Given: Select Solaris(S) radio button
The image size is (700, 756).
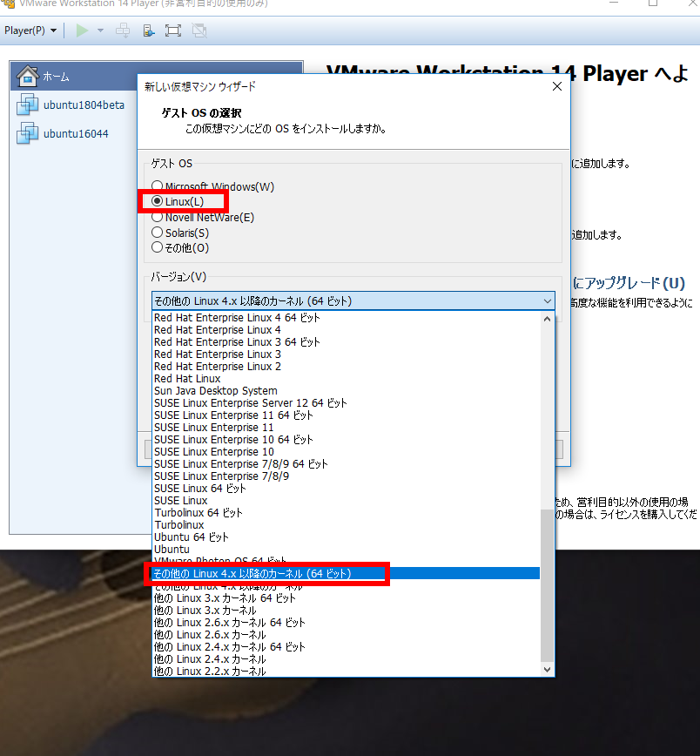Looking at the screenshot, I should point(157,233).
